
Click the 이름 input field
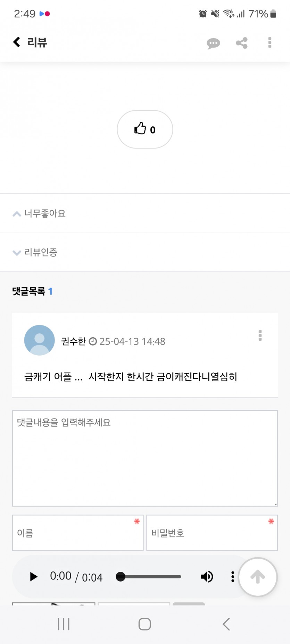(x=78, y=533)
